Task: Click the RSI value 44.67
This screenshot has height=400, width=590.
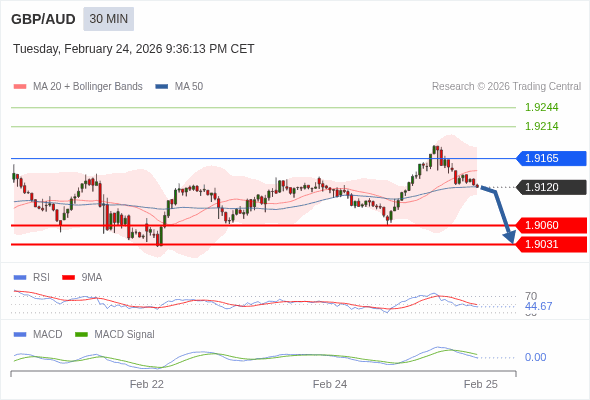Action: click(538, 306)
